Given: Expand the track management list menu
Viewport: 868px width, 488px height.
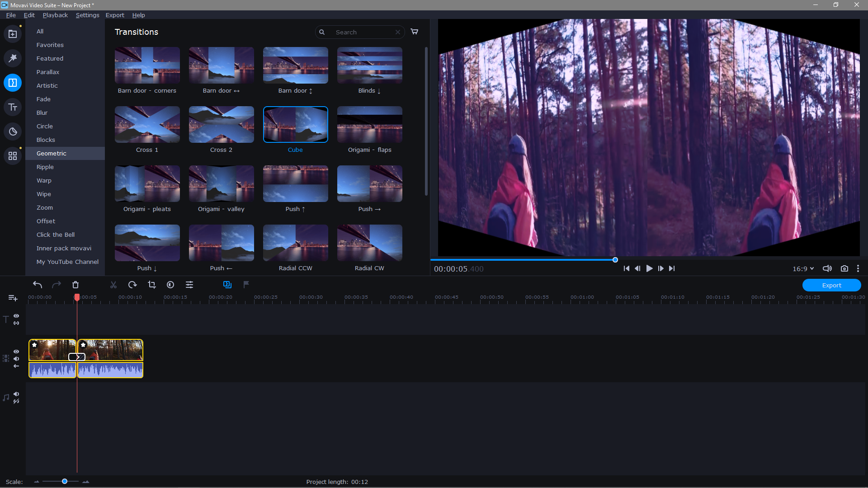Looking at the screenshot, I should pyautogui.click(x=12, y=298).
